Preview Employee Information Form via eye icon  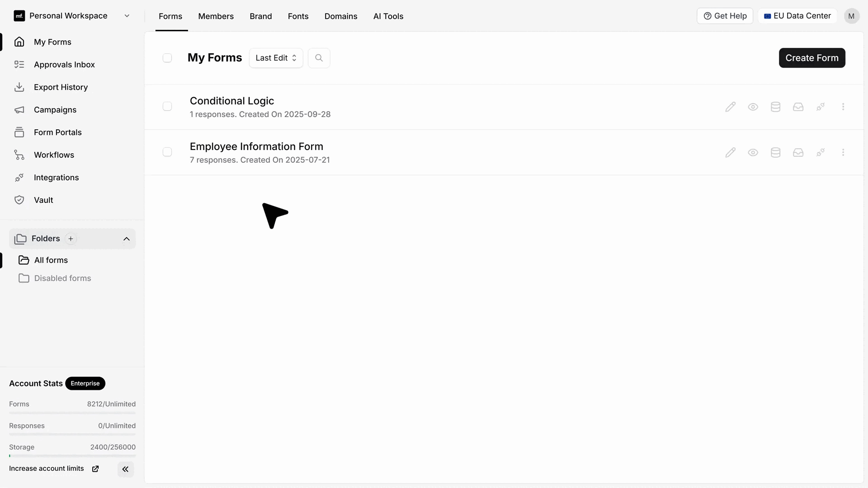753,152
